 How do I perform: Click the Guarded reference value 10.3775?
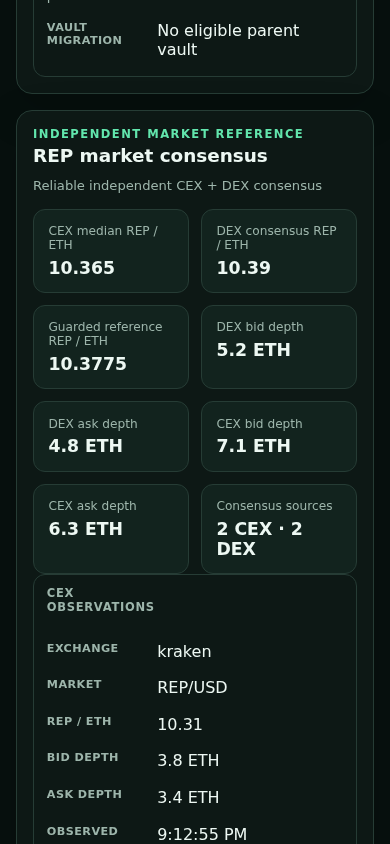click(x=88, y=364)
